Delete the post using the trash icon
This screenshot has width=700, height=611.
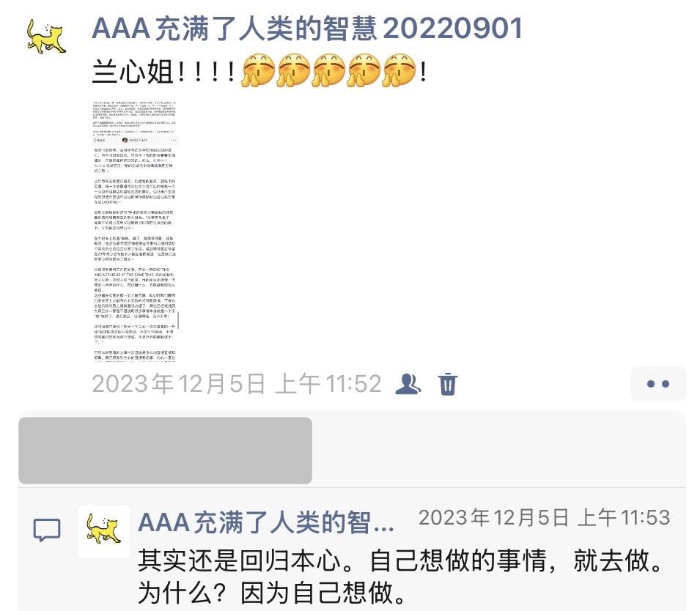tap(447, 384)
